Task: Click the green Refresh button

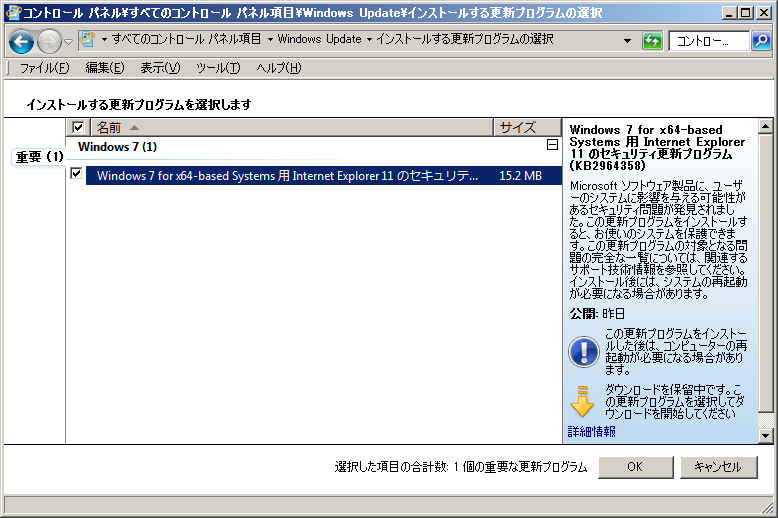Action: pos(652,41)
